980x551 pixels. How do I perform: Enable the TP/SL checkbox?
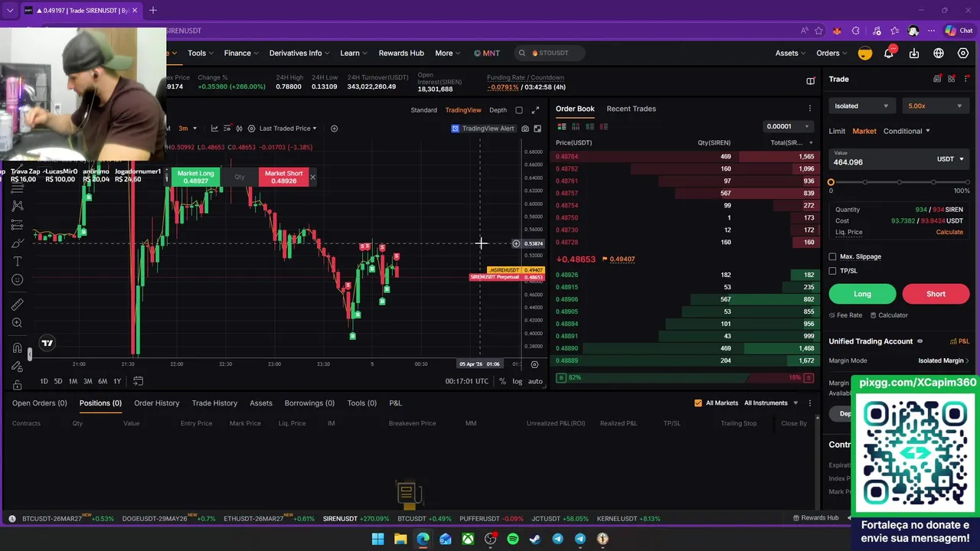point(833,271)
